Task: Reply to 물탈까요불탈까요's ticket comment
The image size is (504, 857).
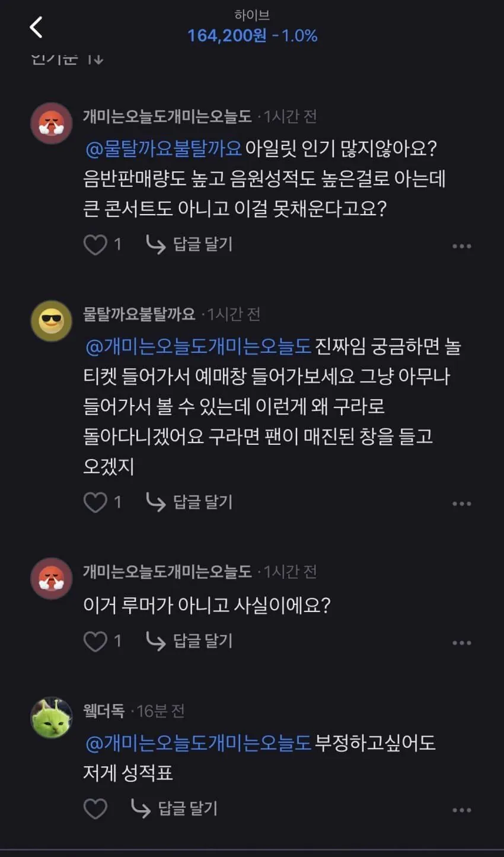Action: (189, 502)
